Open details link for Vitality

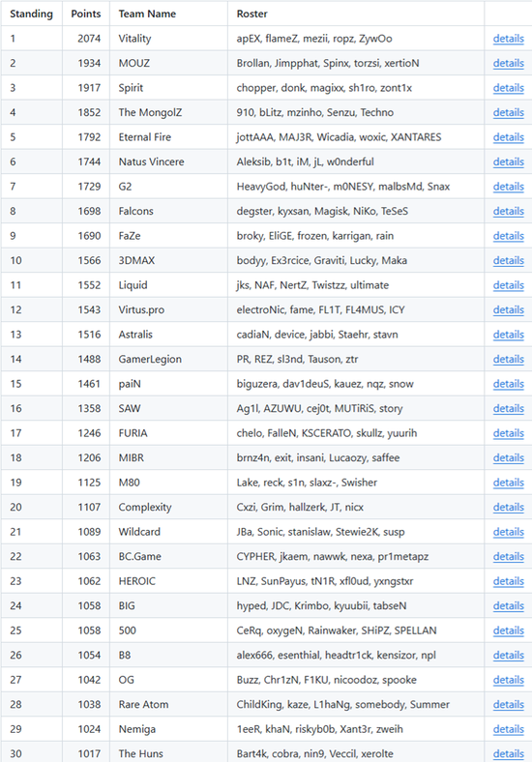coord(508,39)
